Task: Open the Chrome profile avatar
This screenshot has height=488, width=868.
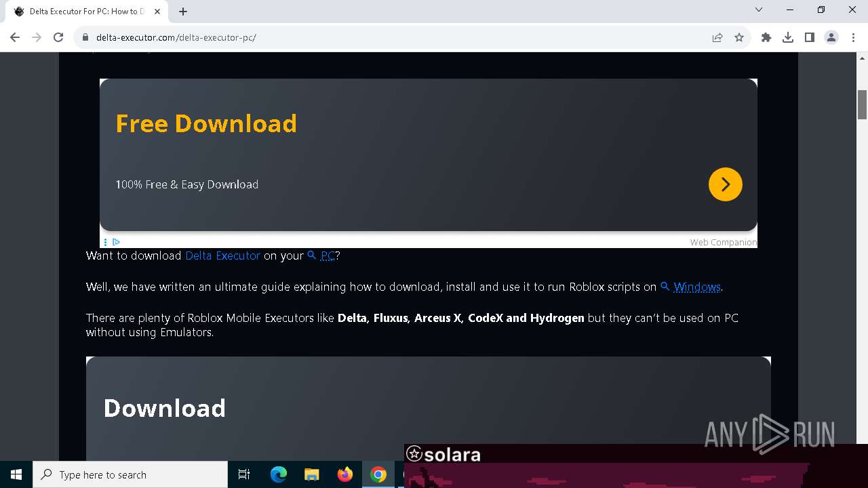Action: (x=831, y=37)
